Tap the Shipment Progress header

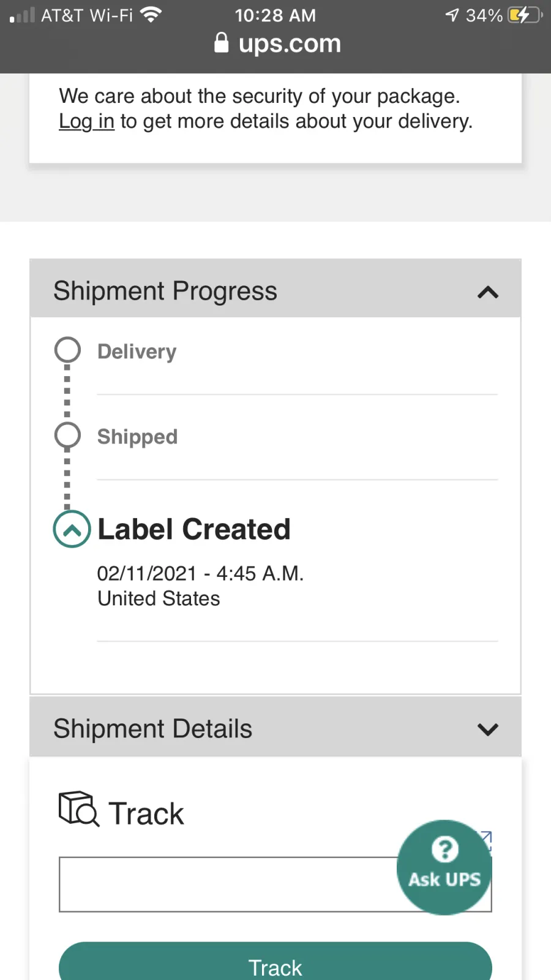165,291
